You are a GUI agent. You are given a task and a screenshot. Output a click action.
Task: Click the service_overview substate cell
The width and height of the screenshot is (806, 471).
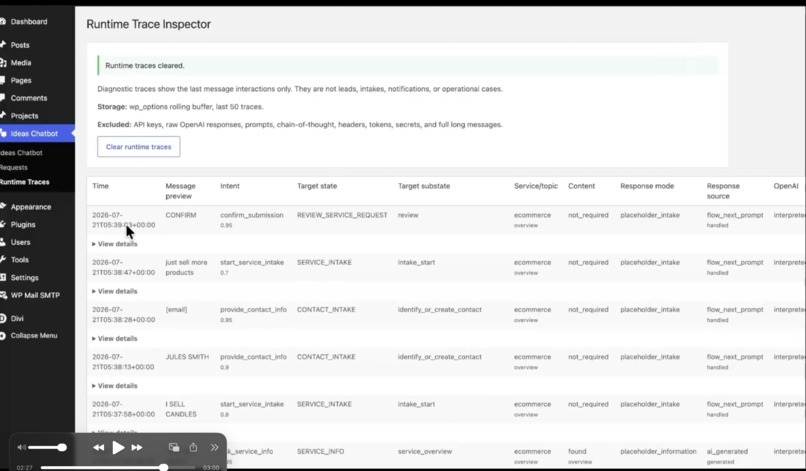pyautogui.click(x=425, y=451)
